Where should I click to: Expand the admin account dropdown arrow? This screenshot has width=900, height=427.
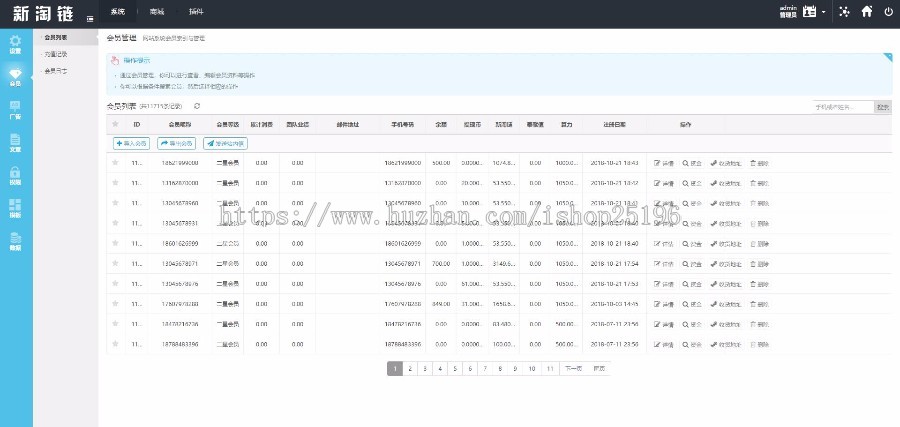click(x=823, y=13)
